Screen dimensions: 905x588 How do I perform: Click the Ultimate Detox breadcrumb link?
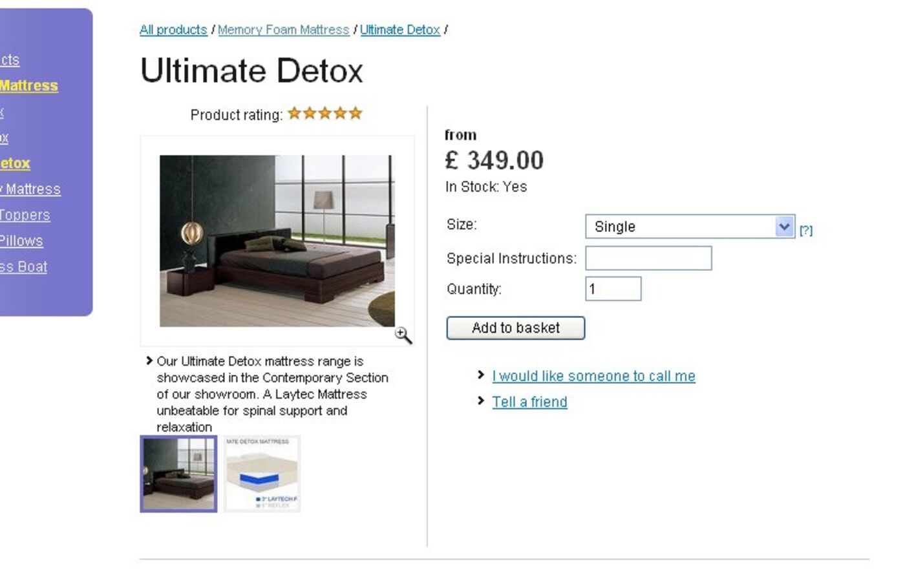[x=400, y=30]
